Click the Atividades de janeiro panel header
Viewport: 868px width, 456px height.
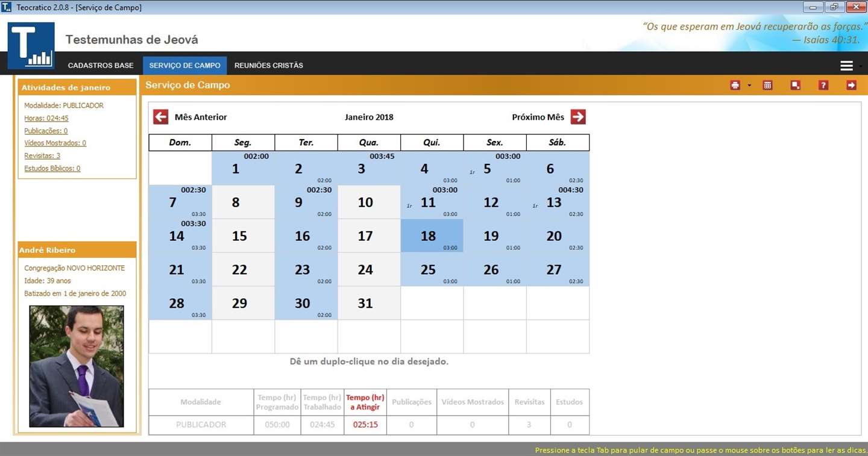77,87
